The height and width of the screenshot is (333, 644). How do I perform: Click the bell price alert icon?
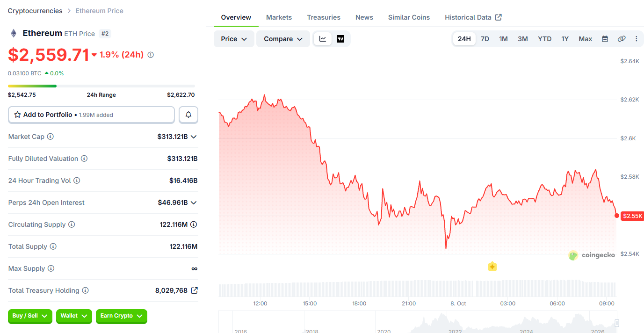pos(188,115)
